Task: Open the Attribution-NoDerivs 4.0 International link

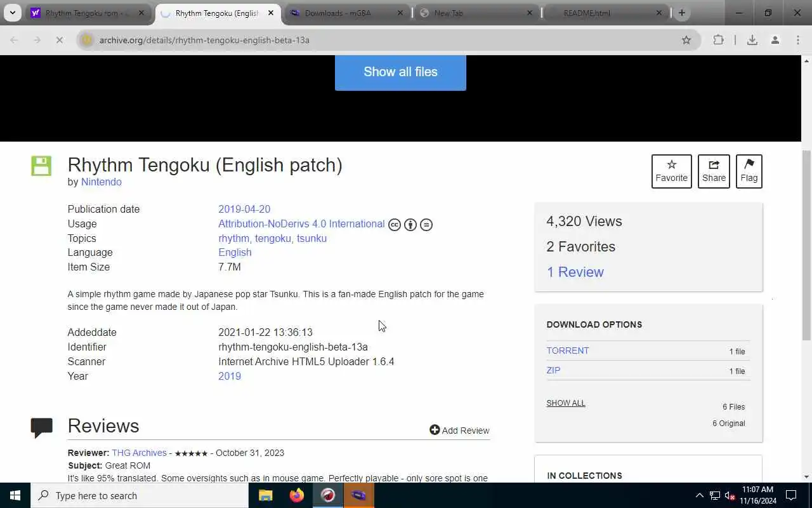Action: tap(301, 224)
